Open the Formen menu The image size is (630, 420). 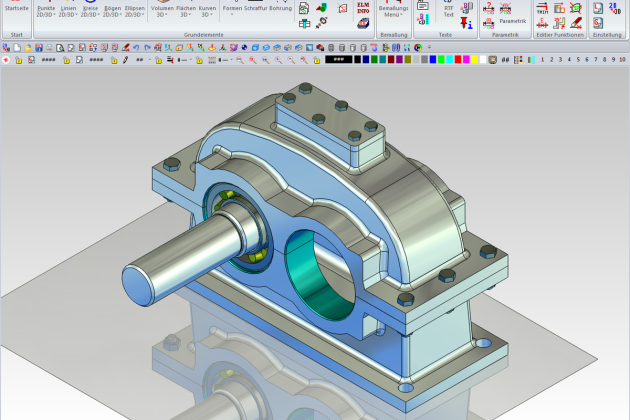click(231, 10)
